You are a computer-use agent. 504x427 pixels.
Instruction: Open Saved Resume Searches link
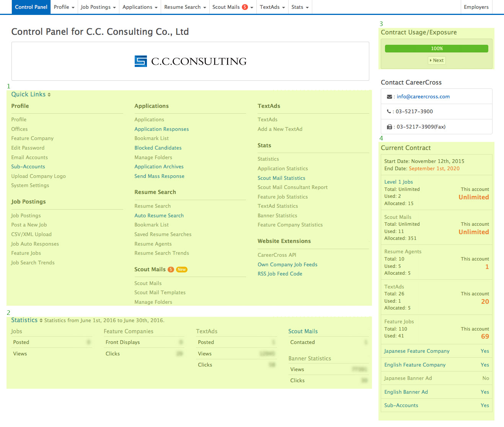(x=163, y=235)
